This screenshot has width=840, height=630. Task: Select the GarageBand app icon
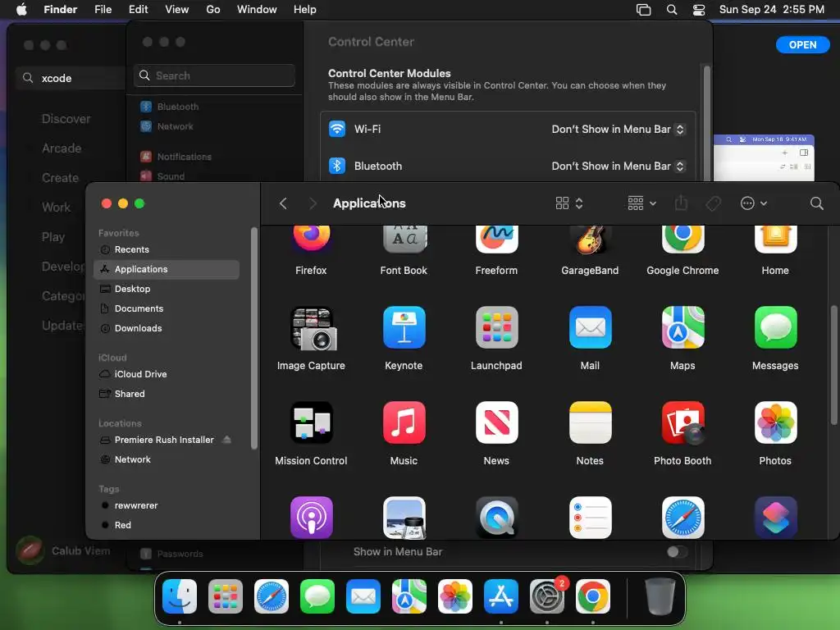(590, 239)
